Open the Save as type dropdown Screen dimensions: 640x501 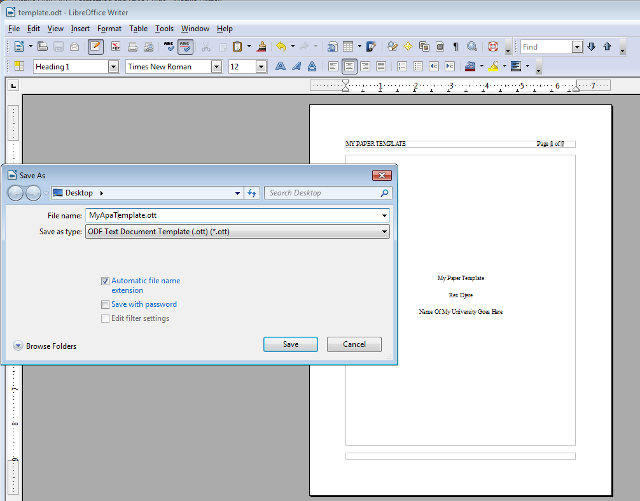(x=384, y=232)
